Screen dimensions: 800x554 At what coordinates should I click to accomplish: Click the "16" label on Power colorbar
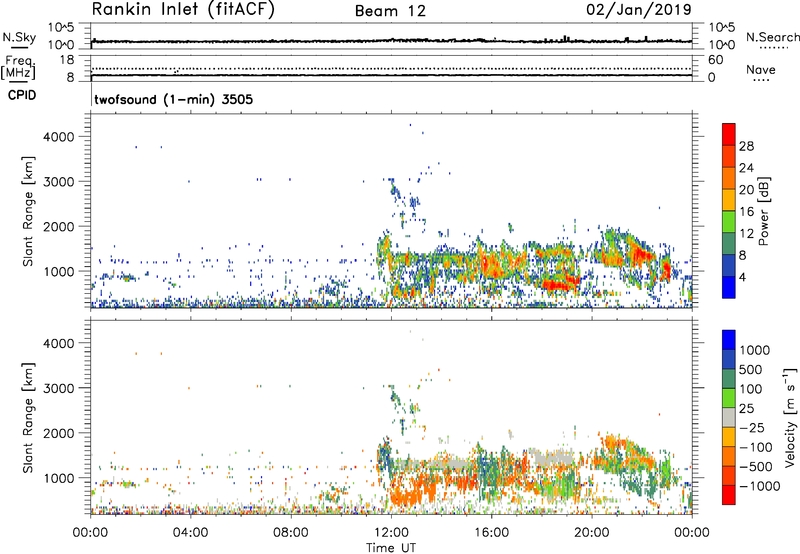746,212
